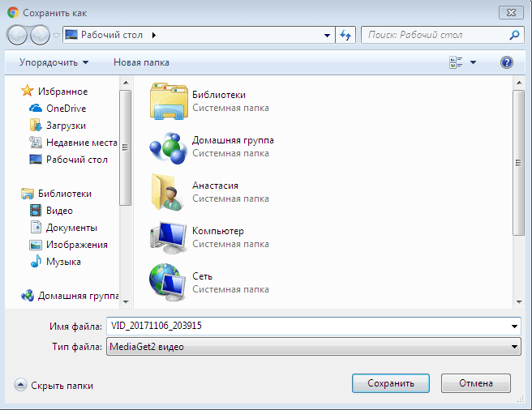Select the Анастасия user folder icon
This screenshot has height=410, width=532.
pyautogui.click(x=168, y=192)
